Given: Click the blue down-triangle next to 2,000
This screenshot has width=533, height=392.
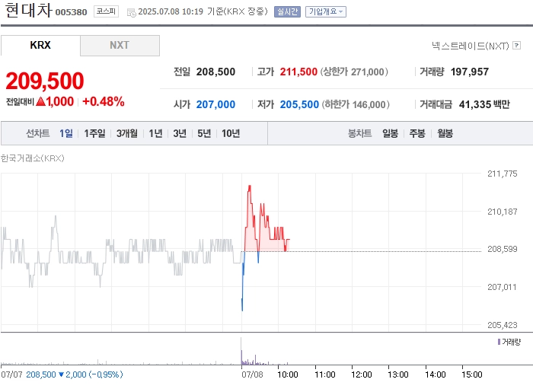Looking at the screenshot, I should (x=61, y=374).
